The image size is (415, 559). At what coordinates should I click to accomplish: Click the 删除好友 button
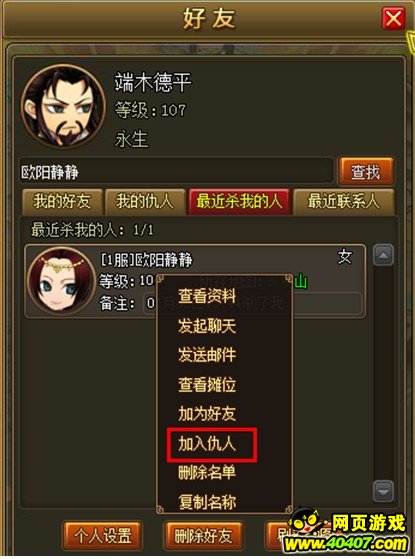coord(203,536)
